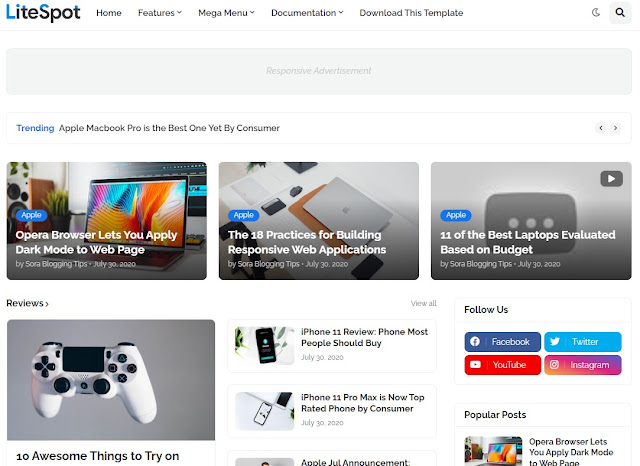
Task: Open the game controller review image
Action: 111,380
